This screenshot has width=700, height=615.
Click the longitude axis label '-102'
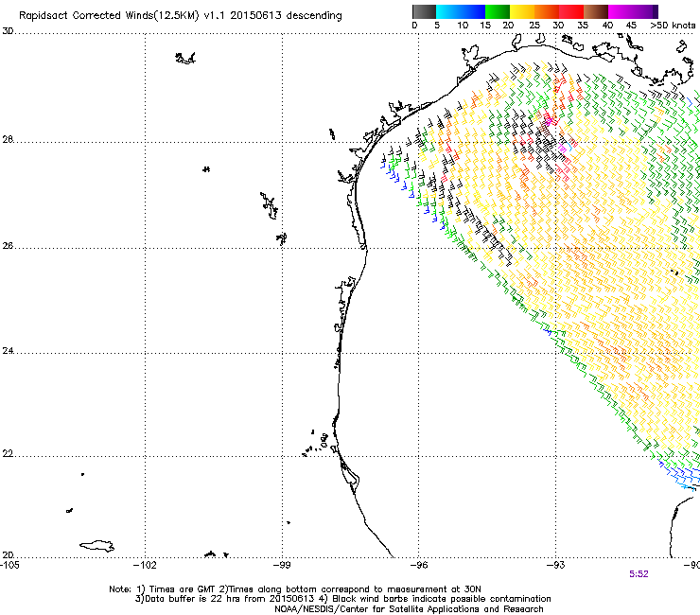point(145,565)
